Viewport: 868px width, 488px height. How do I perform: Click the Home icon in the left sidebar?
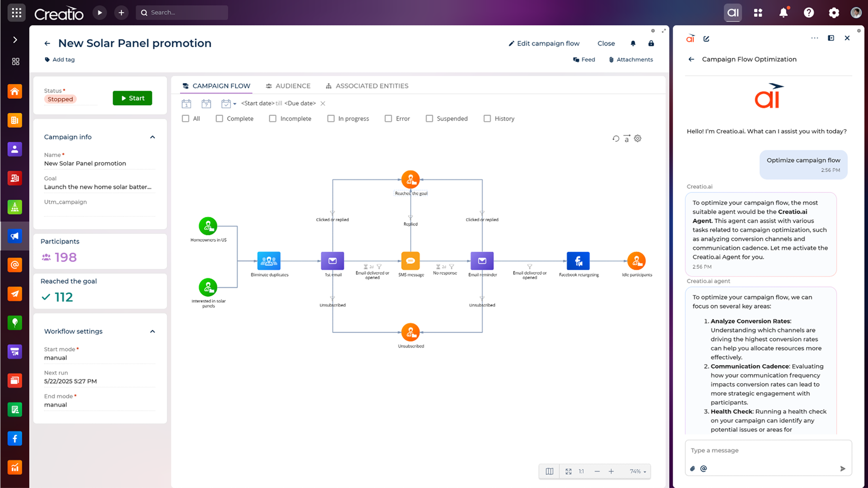[14, 91]
